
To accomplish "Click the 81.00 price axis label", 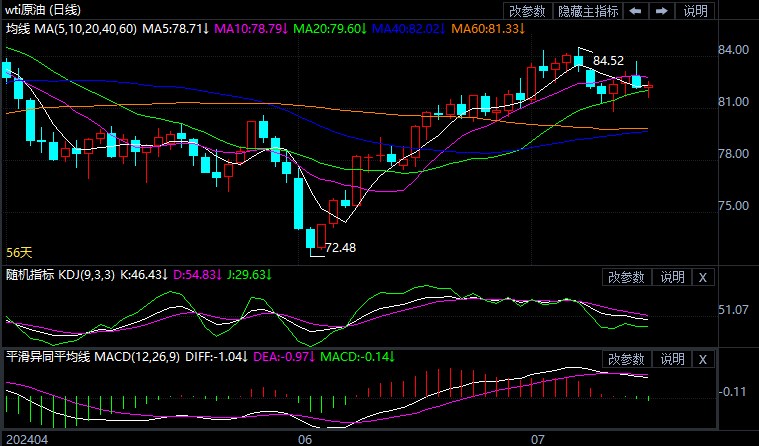I will pos(733,102).
